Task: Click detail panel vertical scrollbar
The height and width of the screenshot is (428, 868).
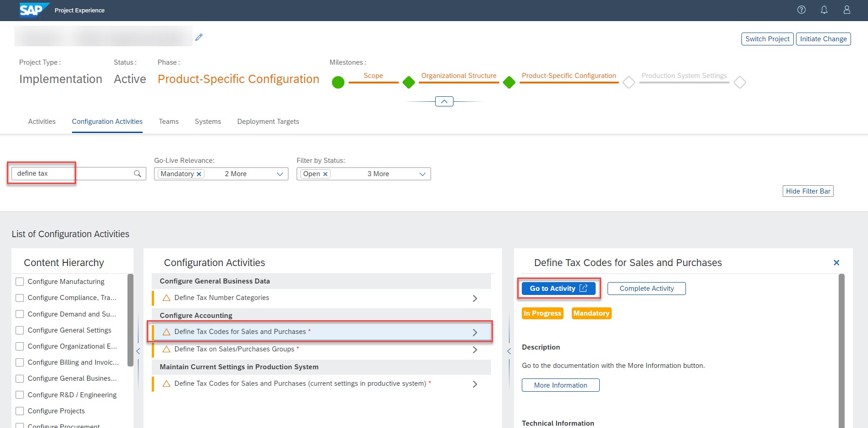Action: point(841,351)
